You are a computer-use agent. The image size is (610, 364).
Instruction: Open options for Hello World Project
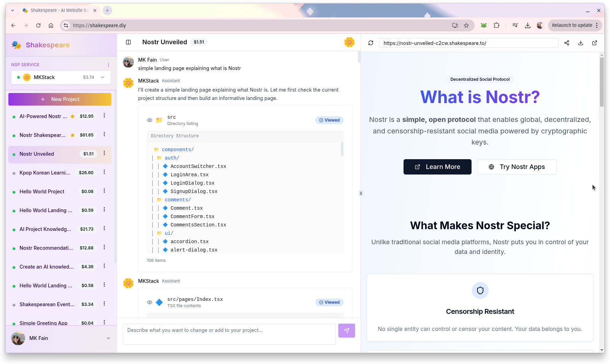pos(104,191)
